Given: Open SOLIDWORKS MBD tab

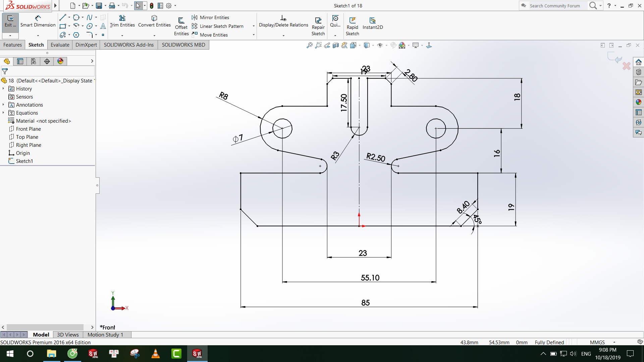Looking at the screenshot, I should click(x=183, y=45).
